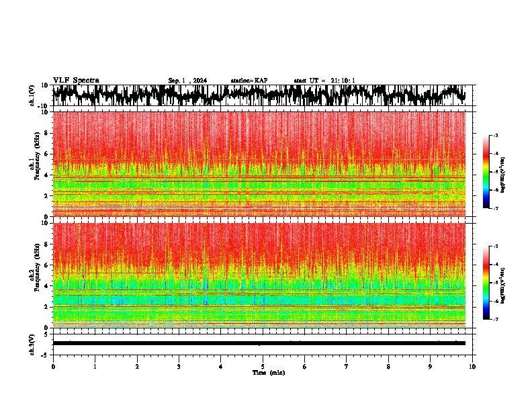Click the "4" kHz tick on ch.2 spectrogram
This screenshot has width=532, height=411.
pos(46,286)
